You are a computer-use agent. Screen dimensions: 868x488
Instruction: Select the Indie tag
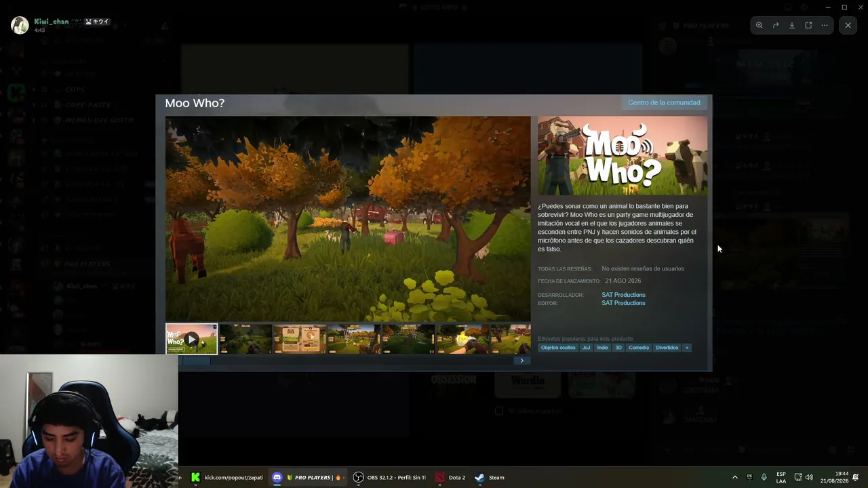pyautogui.click(x=602, y=348)
